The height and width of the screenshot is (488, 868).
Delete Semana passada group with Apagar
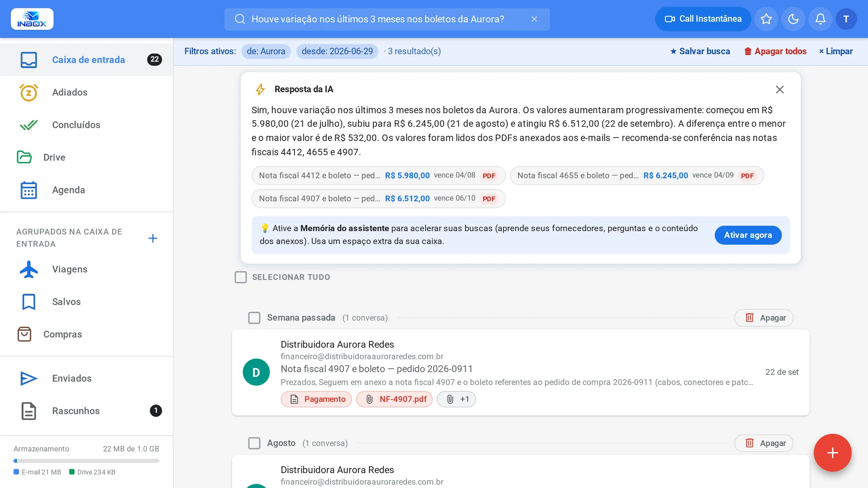point(763,318)
